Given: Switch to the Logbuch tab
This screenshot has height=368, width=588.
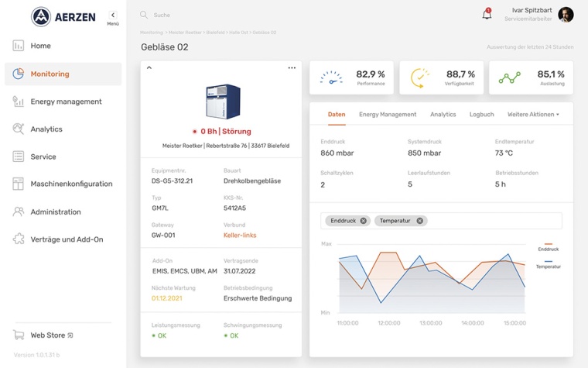Looking at the screenshot, I should point(481,115).
